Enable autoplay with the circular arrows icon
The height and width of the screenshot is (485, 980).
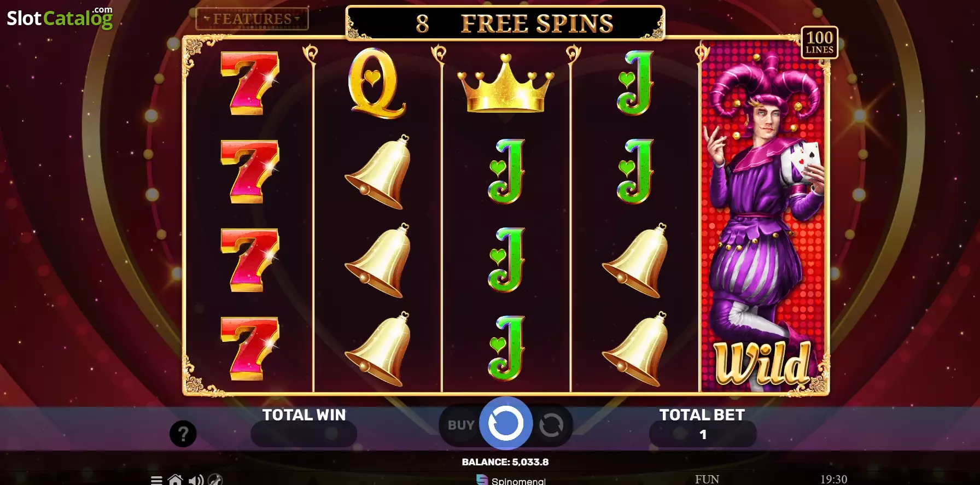(x=551, y=425)
